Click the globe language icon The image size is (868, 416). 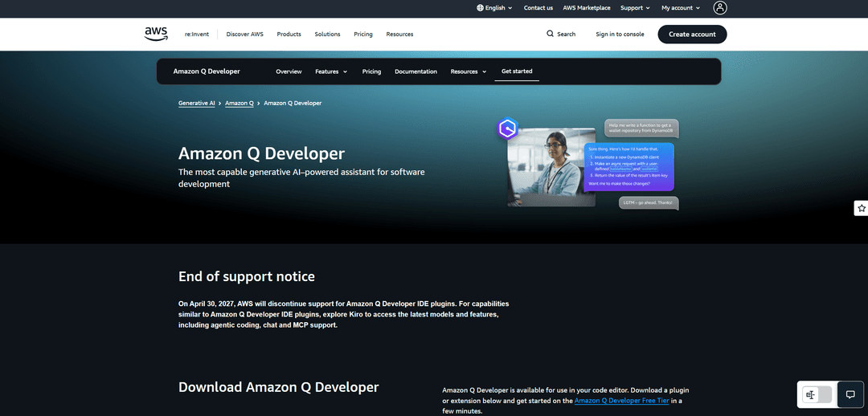480,8
